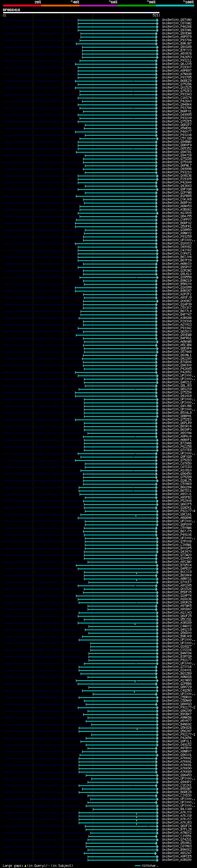Select the UniRef100_P46077 entry

click(x=176, y=132)
